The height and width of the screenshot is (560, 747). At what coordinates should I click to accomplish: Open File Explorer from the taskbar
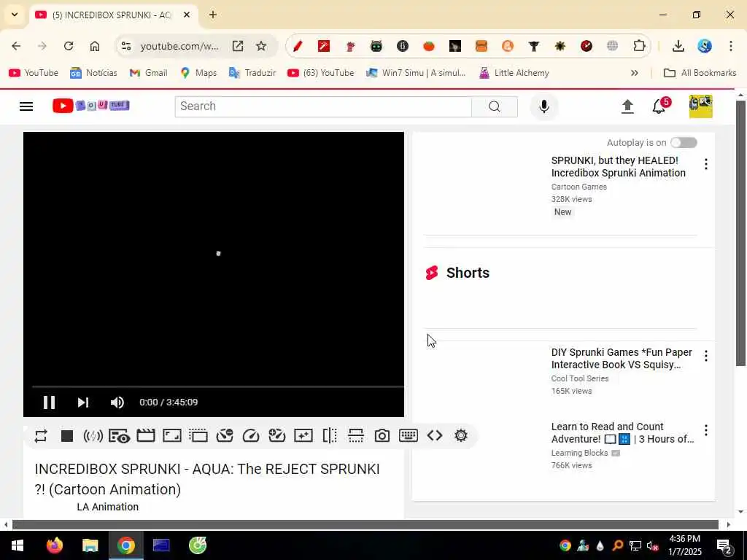click(90, 545)
